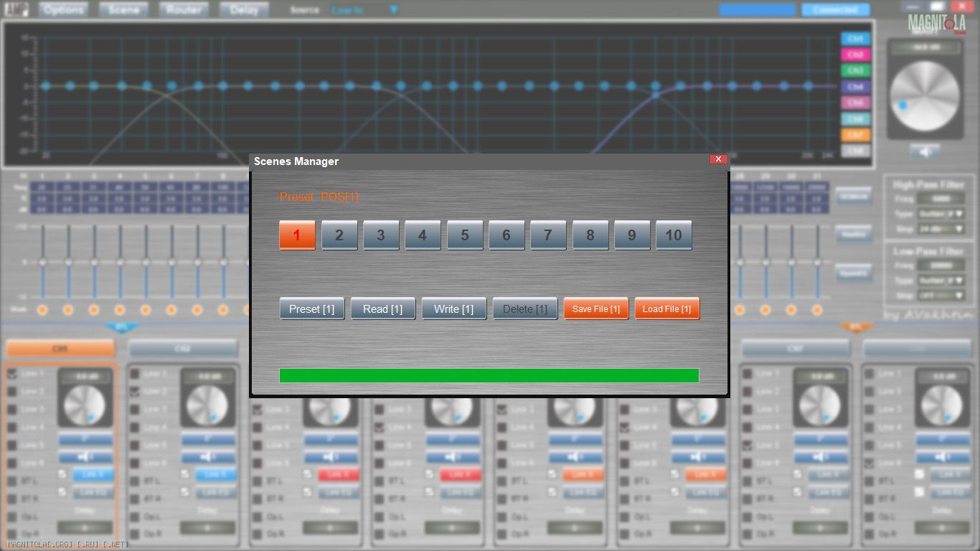Open Low-Pass Filter Type dropdown

[941, 281]
